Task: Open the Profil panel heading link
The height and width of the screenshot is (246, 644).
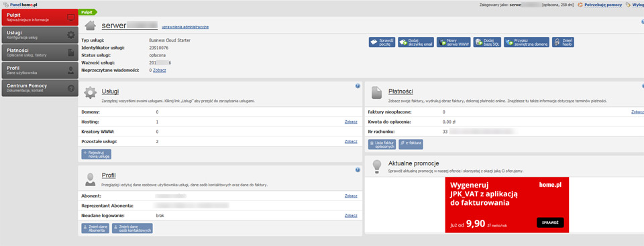Action: pos(109,175)
